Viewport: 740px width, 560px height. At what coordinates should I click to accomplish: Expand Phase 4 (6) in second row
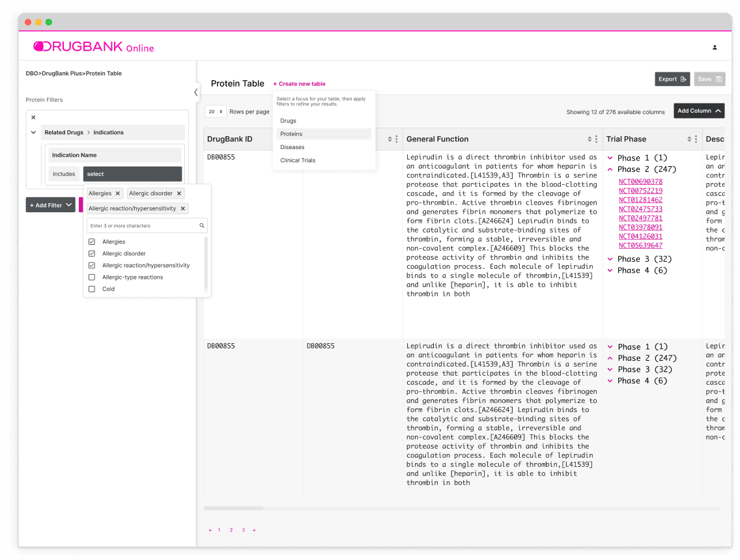(x=610, y=381)
